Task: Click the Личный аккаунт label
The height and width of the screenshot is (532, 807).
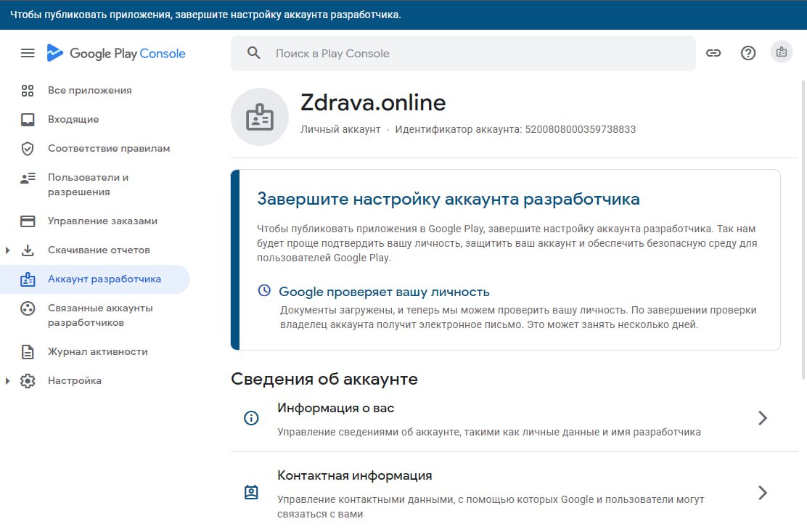Action: 340,130
